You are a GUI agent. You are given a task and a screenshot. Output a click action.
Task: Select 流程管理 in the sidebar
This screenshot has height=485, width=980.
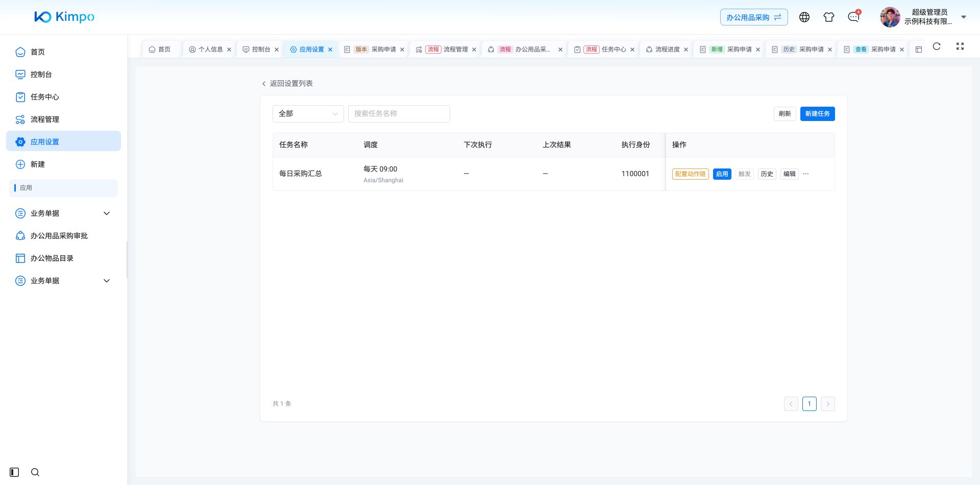point(63,119)
